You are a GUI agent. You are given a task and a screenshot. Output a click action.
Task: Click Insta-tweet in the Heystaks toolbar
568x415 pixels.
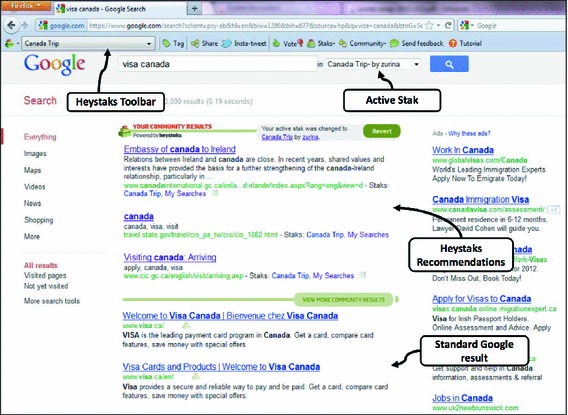(244, 43)
